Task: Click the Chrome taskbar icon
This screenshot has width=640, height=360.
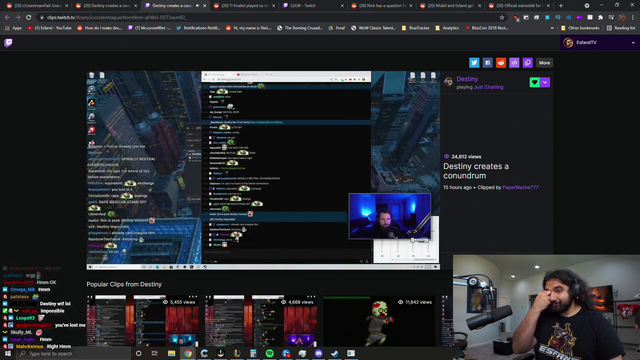Action: pyautogui.click(x=188, y=353)
